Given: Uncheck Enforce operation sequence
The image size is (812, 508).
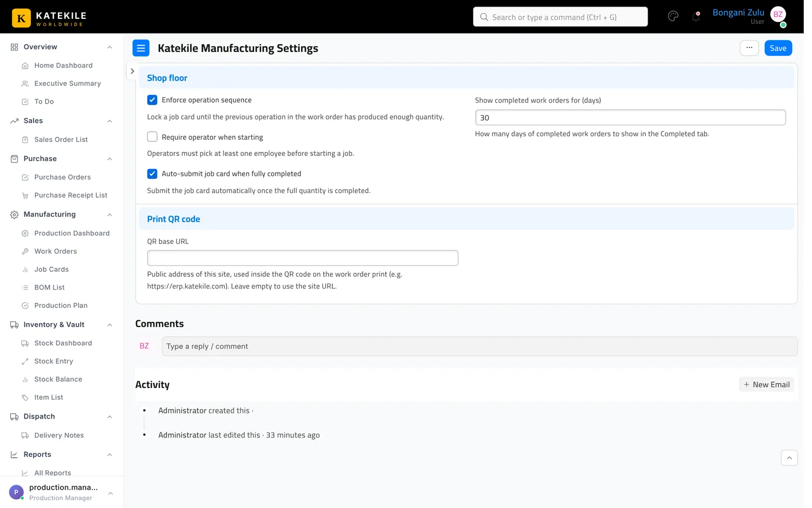Looking at the screenshot, I should [x=152, y=100].
